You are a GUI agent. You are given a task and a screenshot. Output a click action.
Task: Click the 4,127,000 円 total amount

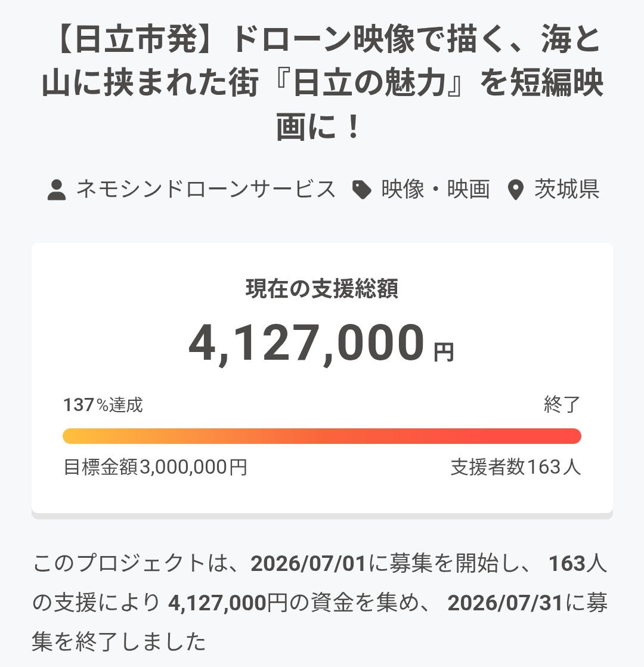pyautogui.click(x=322, y=343)
